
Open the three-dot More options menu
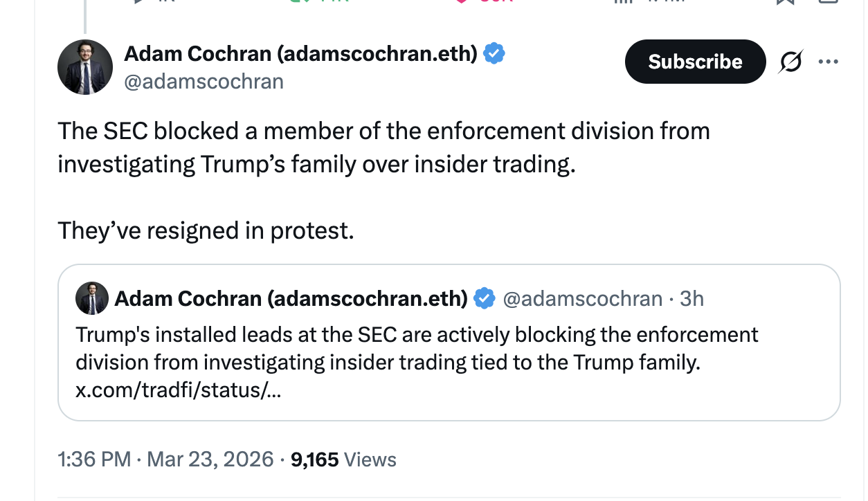[x=828, y=62]
